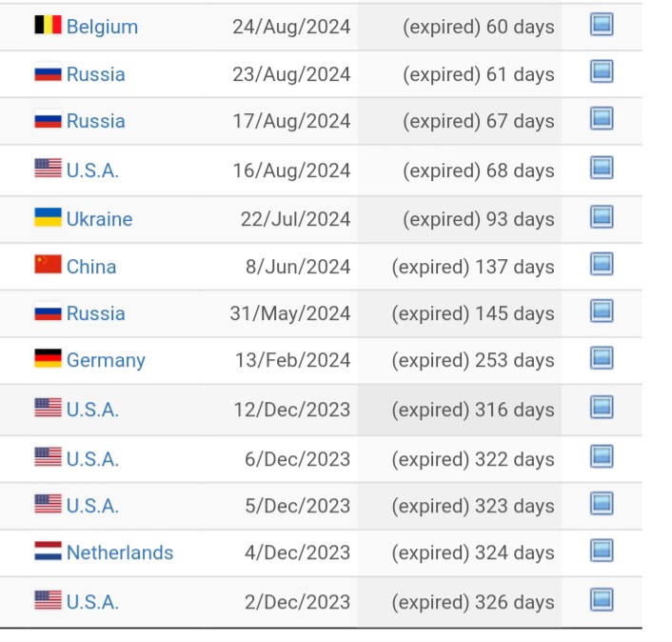Open the Germany country link

coord(106,361)
